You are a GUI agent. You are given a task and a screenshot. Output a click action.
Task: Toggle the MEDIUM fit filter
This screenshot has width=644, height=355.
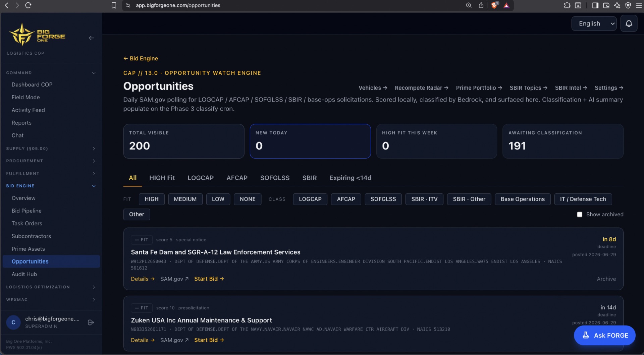tap(185, 199)
